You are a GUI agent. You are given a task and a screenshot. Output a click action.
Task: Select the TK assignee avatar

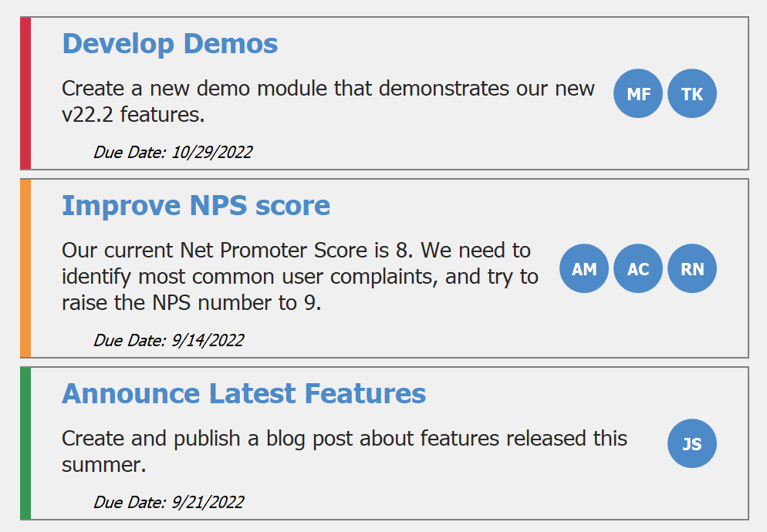(x=692, y=94)
